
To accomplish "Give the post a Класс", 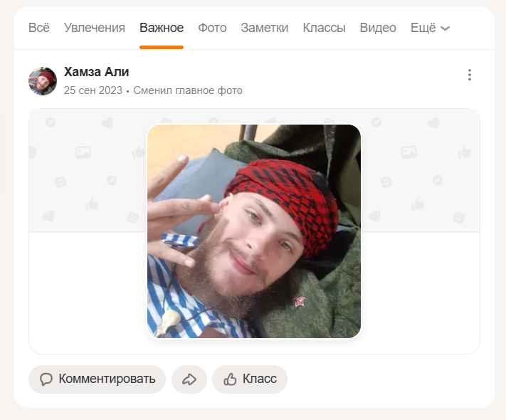I will (x=250, y=379).
